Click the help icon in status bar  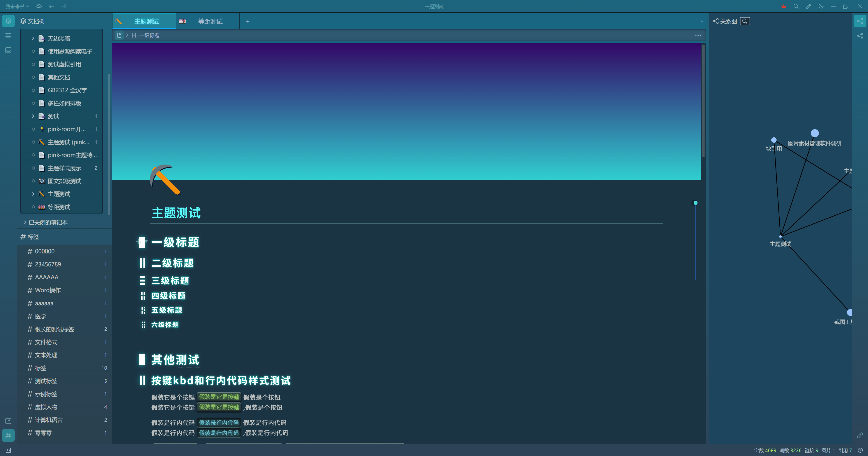(860, 450)
